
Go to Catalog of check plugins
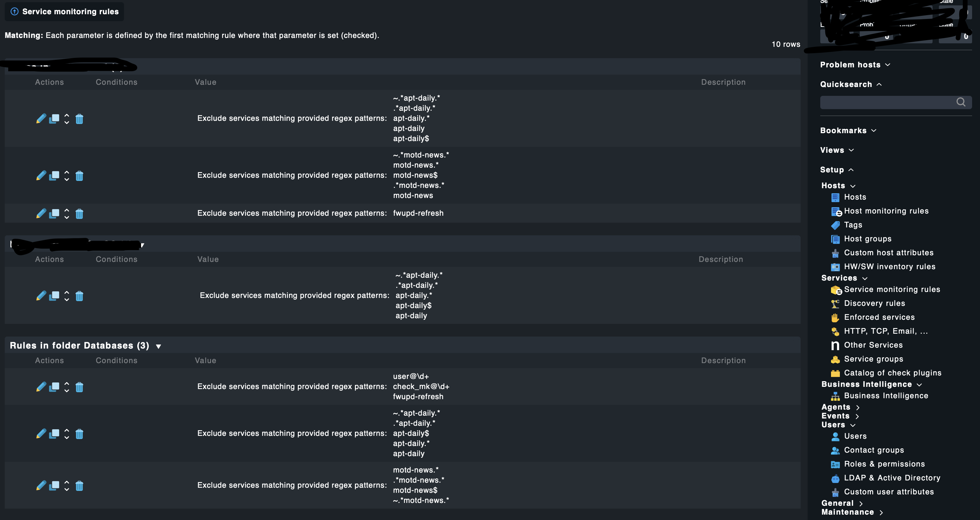(x=892, y=373)
